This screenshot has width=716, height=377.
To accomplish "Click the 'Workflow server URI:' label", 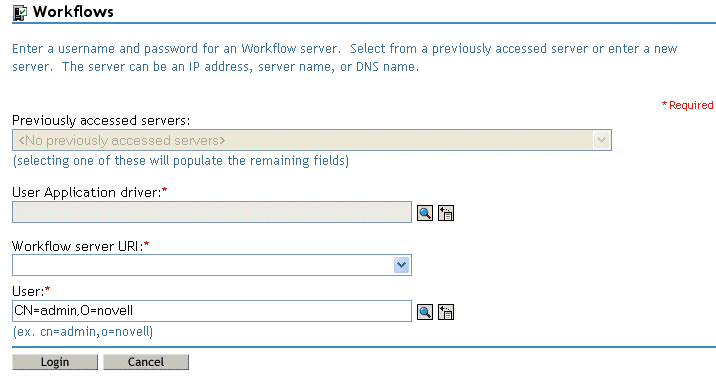I will click(80, 246).
